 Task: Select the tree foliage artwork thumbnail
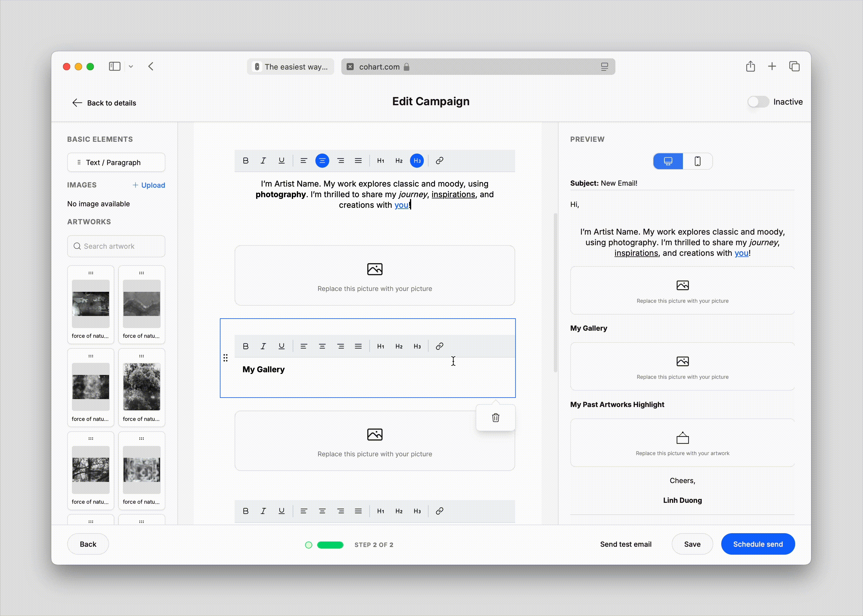[141, 388]
